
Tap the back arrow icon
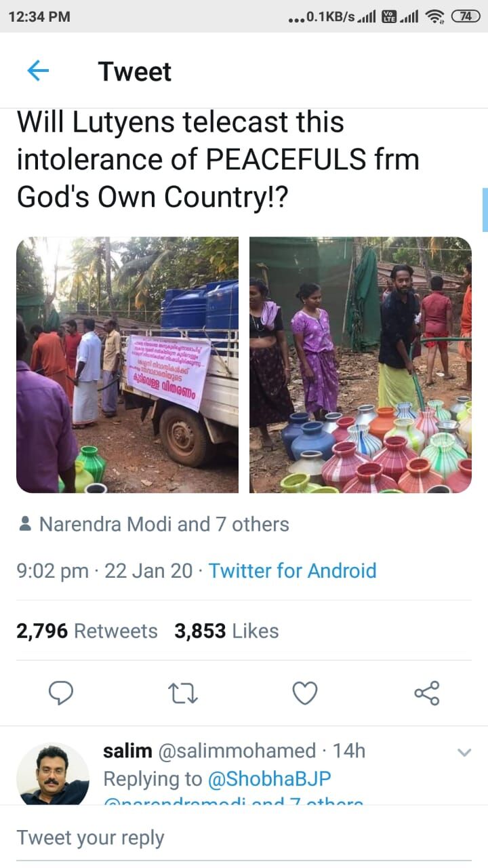click(38, 71)
